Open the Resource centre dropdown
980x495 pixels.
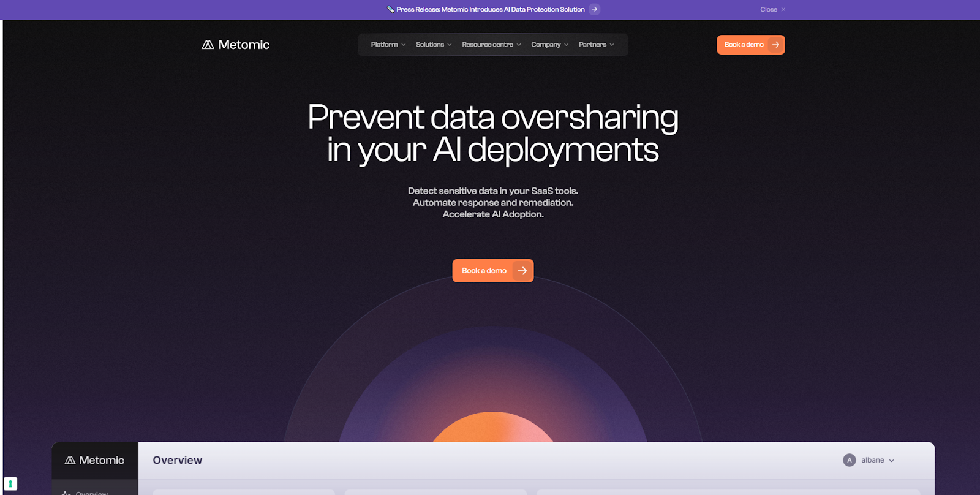click(491, 45)
